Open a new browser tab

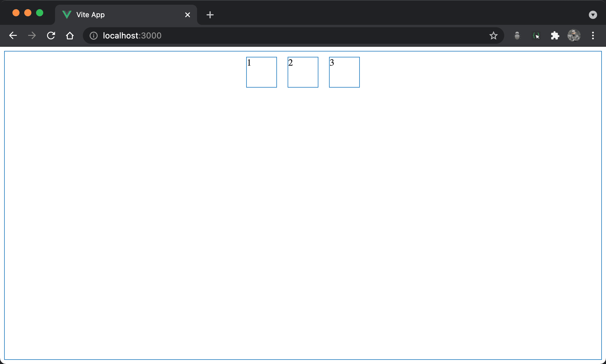210,15
